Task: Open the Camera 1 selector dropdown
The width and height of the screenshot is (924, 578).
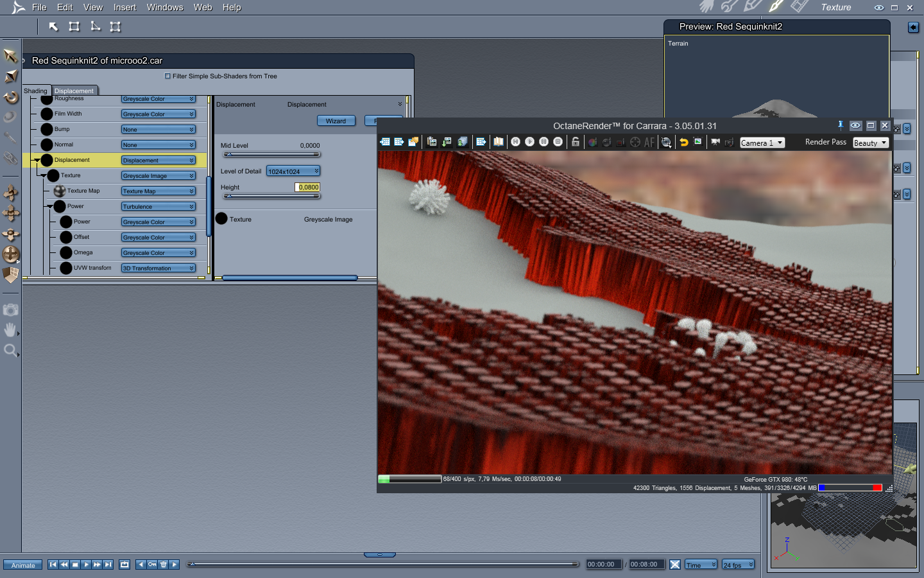Action: coord(762,143)
